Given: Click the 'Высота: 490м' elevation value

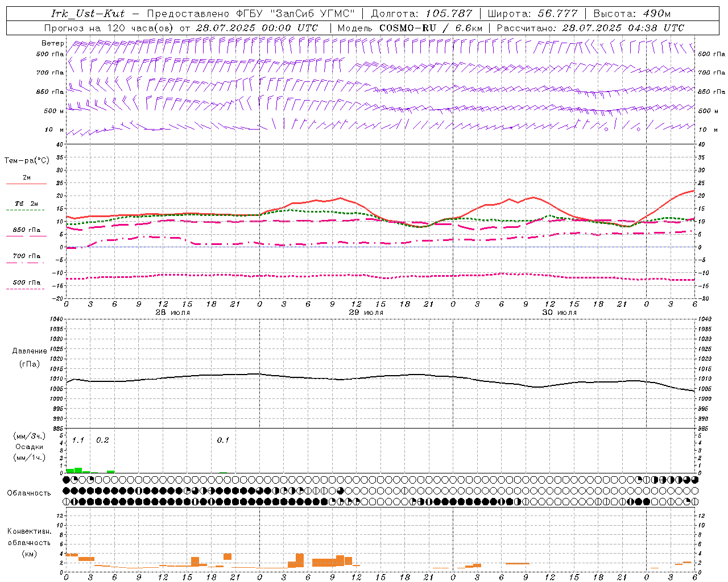Looking at the screenshot, I should click(x=632, y=14).
